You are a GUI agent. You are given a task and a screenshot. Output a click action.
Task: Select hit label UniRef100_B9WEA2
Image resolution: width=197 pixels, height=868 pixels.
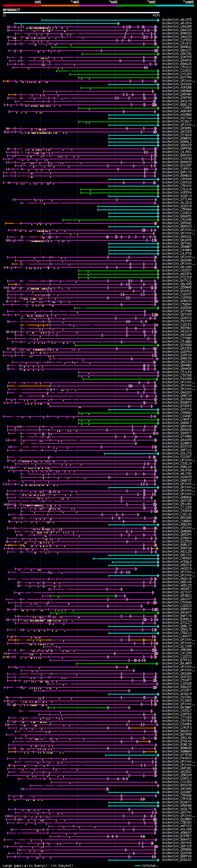(x=177, y=139)
